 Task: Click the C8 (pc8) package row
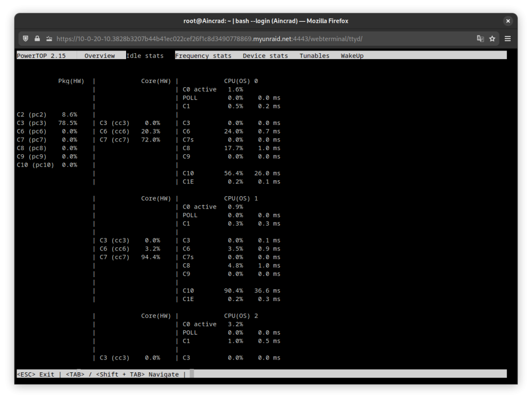click(47, 148)
